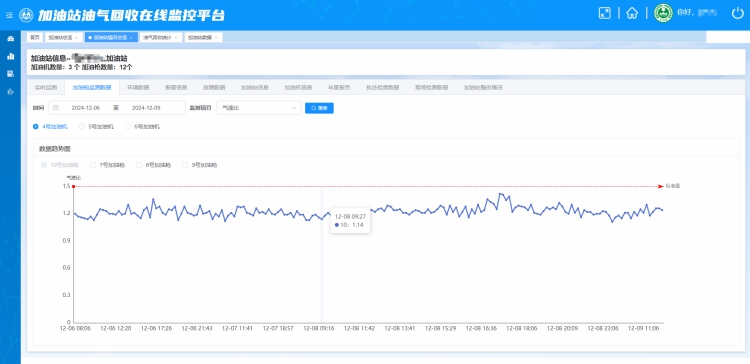
Task: Open the 环境数据 tab
Action: 138,88
